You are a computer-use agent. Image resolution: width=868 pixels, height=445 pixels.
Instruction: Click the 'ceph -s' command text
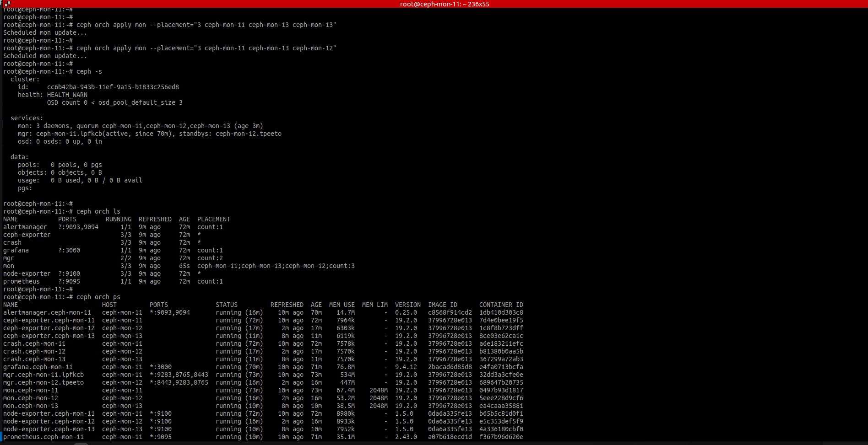pos(89,71)
